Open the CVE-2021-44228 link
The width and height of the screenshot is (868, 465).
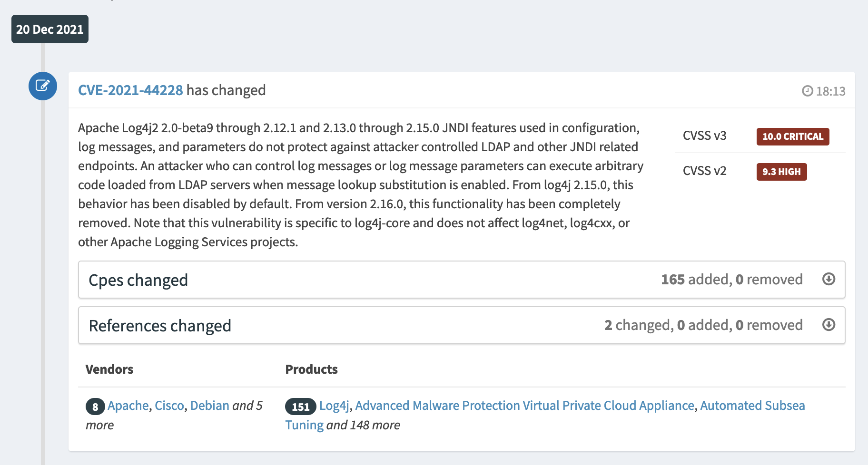click(x=130, y=90)
